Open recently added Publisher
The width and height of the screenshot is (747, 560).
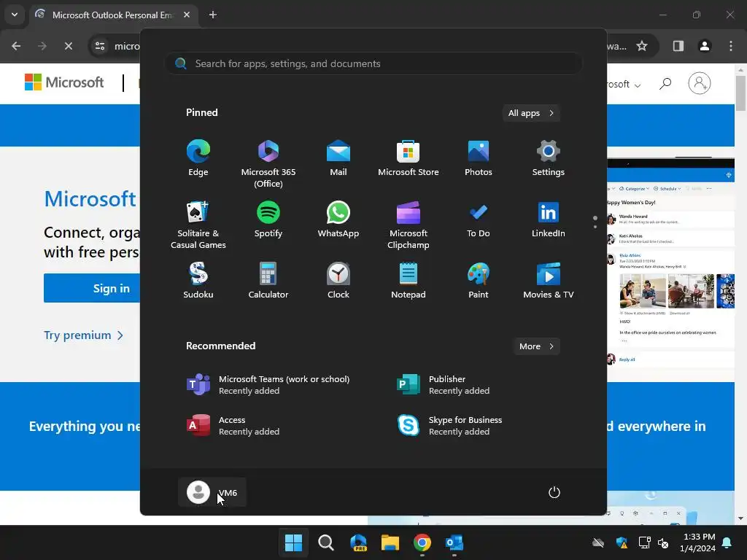443,385
